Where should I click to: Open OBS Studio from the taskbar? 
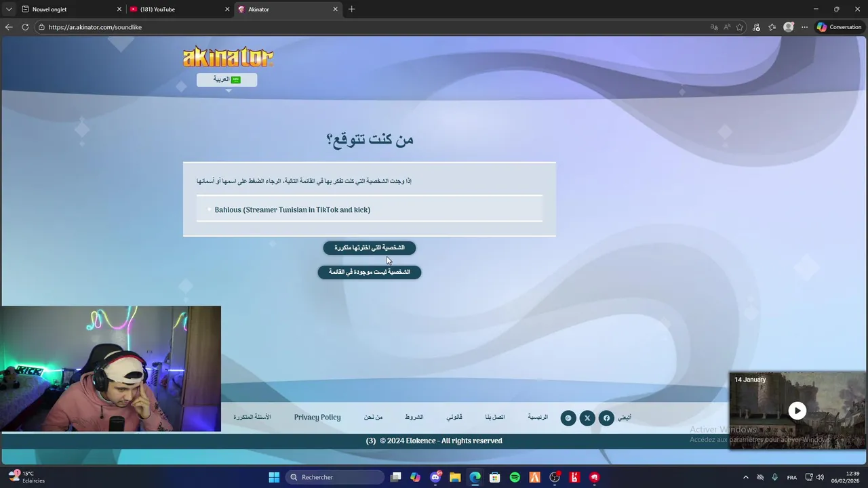pos(555,477)
